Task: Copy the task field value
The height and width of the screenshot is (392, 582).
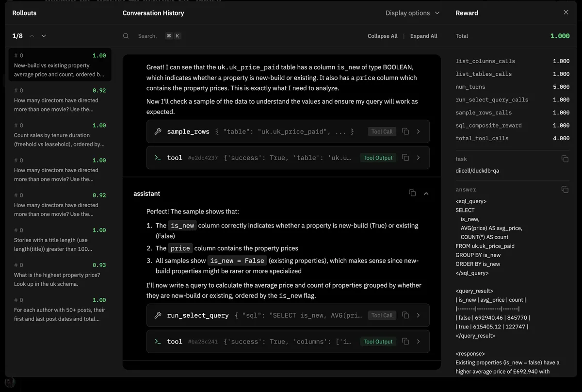Action: [x=565, y=159]
